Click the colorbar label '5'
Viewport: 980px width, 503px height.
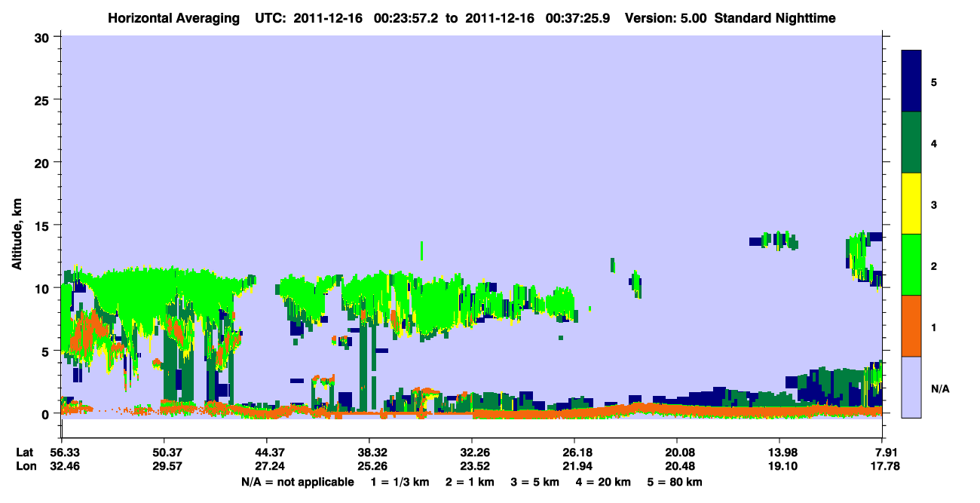coord(934,81)
